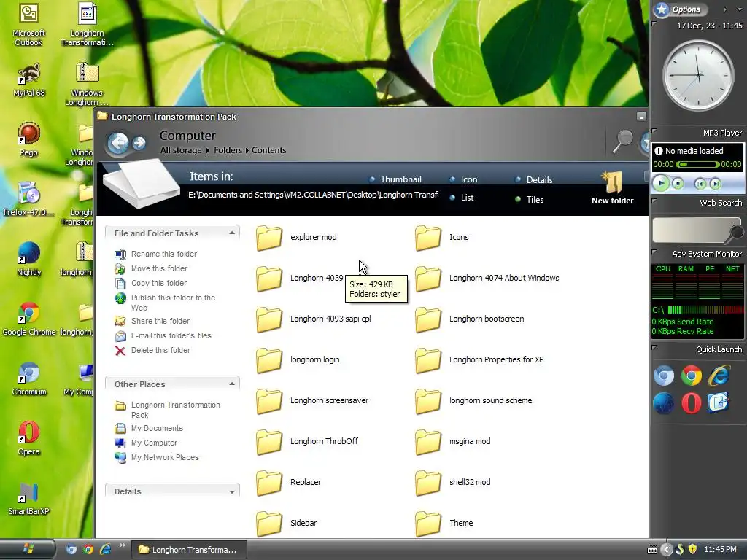This screenshot has width=747, height=560.
Task: Open the msgina mod folder
Action: click(x=452, y=441)
